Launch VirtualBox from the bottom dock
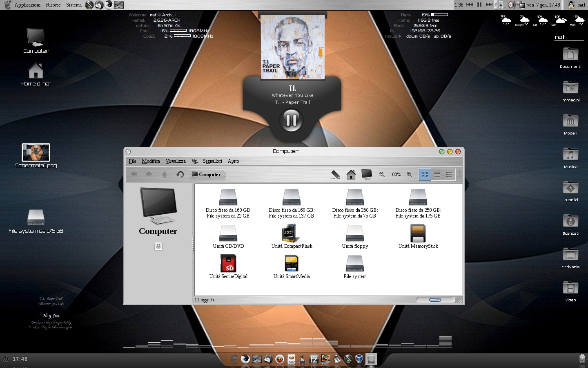588x368 pixels. (359, 359)
